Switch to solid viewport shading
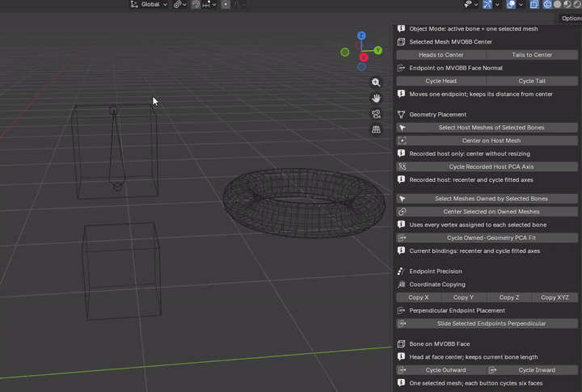The height and width of the screenshot is (392, 582). tap(557, 5)
